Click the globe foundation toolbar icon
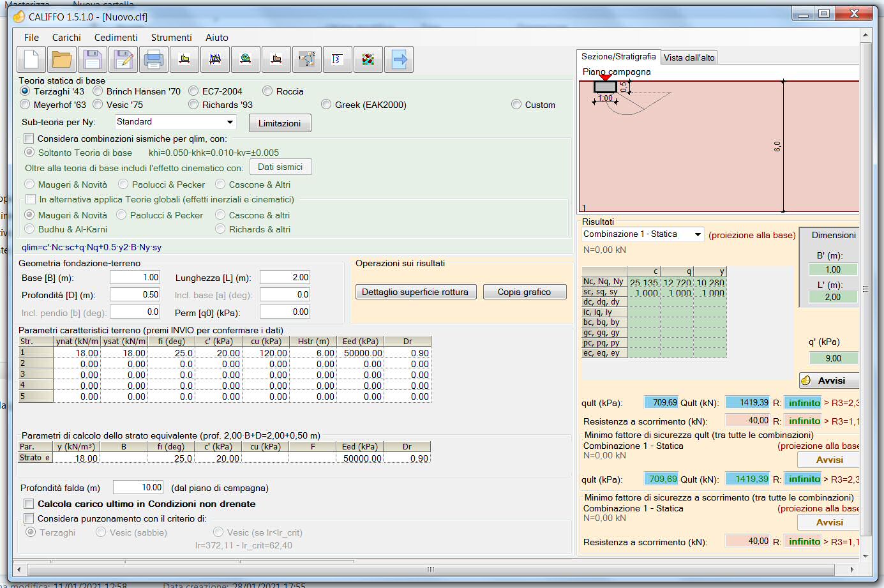 point(246,59)
